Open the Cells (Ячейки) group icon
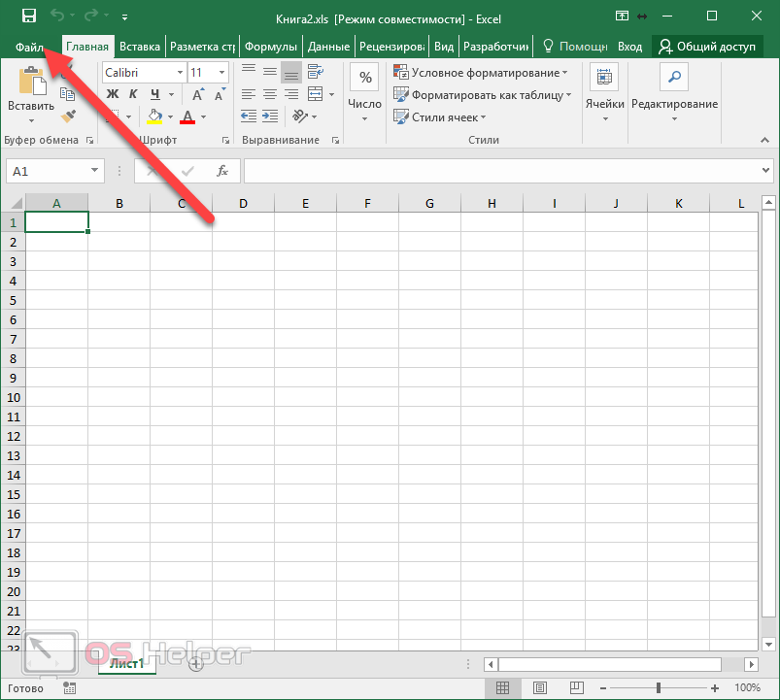The height and width of the screenshot is (700, 780). point(604,79)
